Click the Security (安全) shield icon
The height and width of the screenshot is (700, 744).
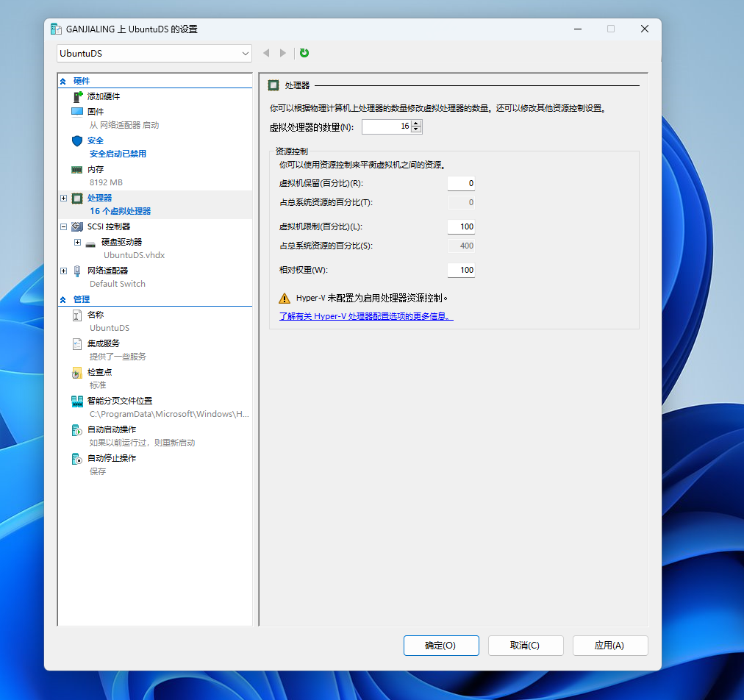[x=77, y=140]
